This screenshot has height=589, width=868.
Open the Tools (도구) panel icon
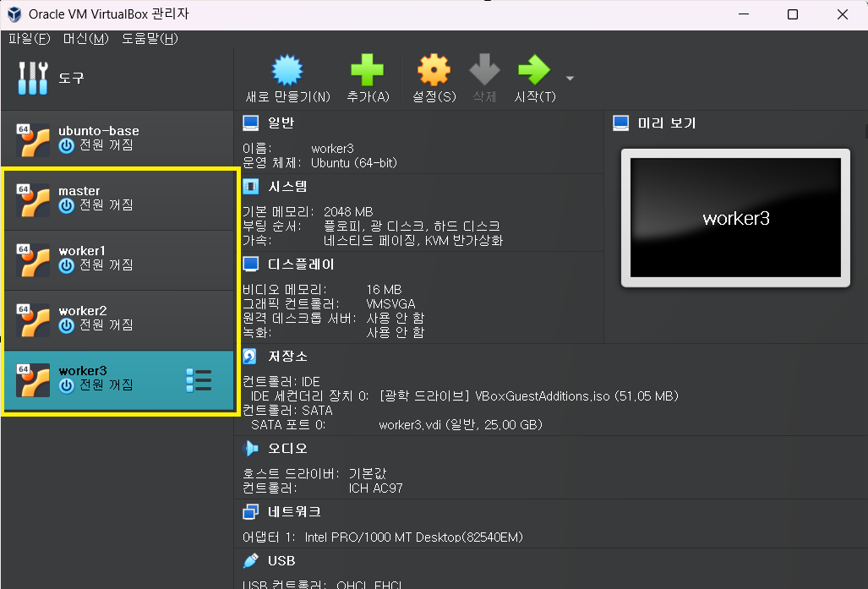tap(33, 78)
